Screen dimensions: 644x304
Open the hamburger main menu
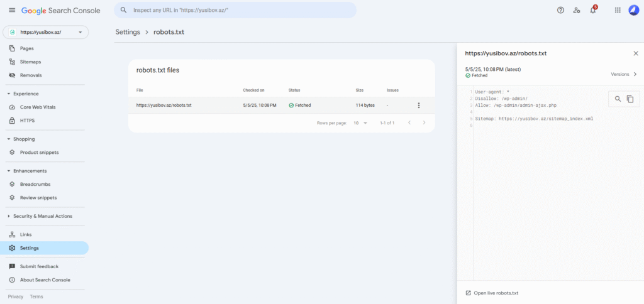[12, 10]
